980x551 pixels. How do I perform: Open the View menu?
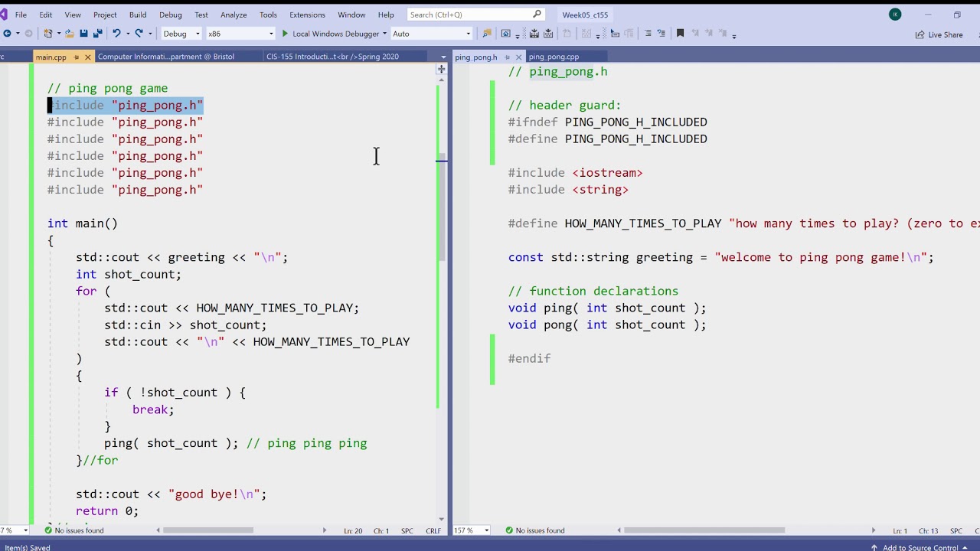73,15
